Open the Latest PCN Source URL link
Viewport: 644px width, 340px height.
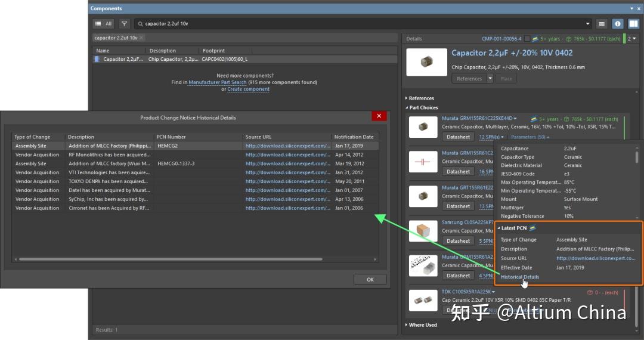coord(596,258)
